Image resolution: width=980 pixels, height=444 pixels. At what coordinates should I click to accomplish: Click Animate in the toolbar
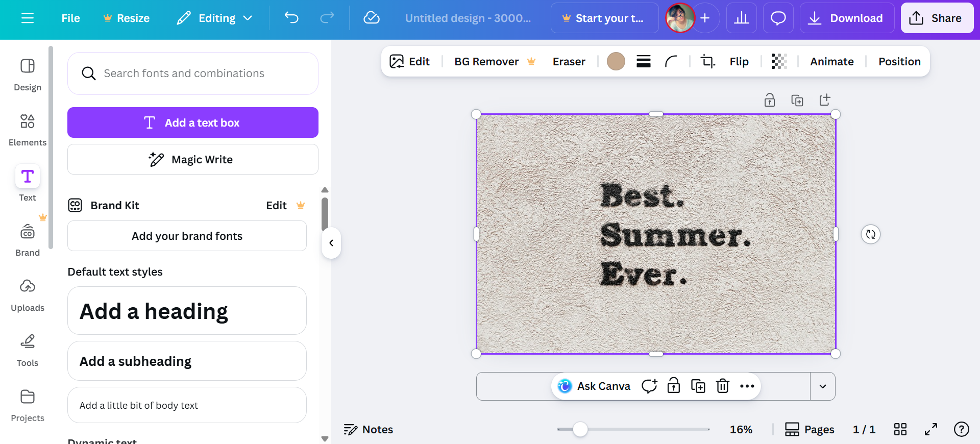pos(832,62)
